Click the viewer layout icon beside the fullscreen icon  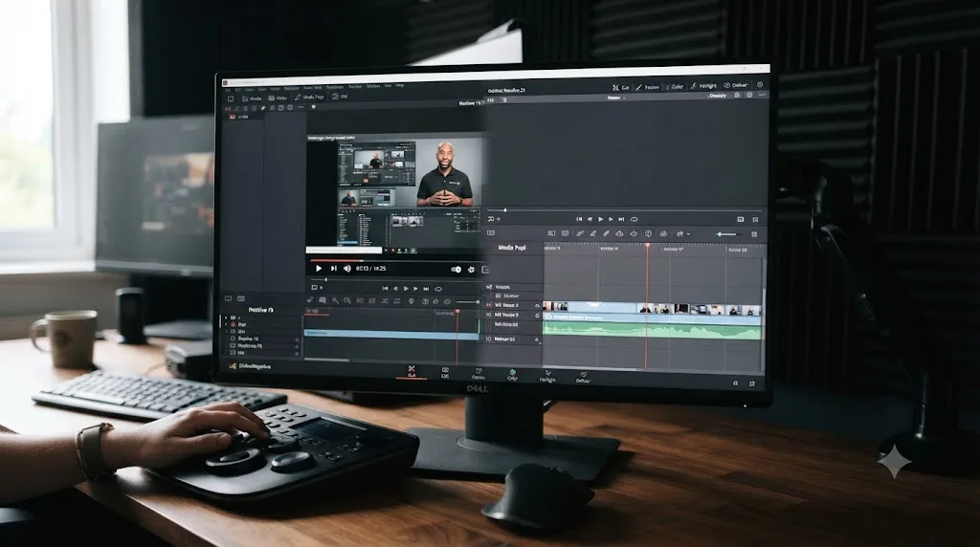(740, 219)
